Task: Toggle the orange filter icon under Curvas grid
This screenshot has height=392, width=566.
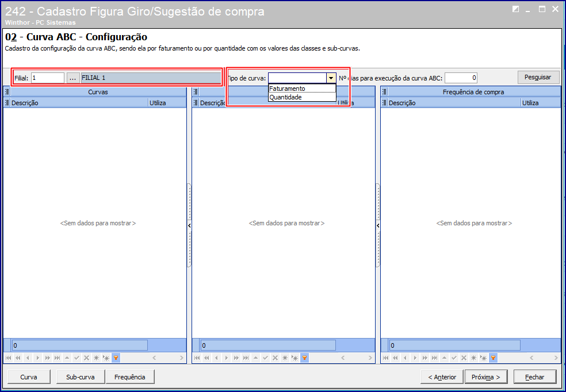Action: click(116, 358)
